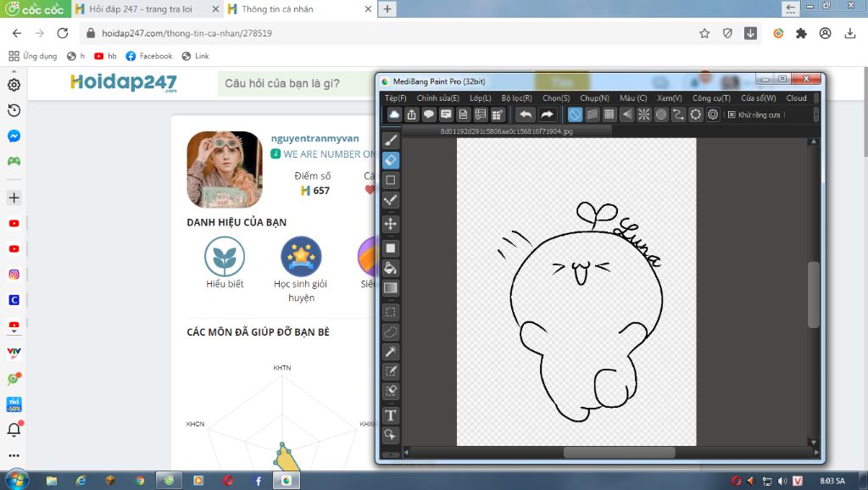Select the Gradient tool

391,288
